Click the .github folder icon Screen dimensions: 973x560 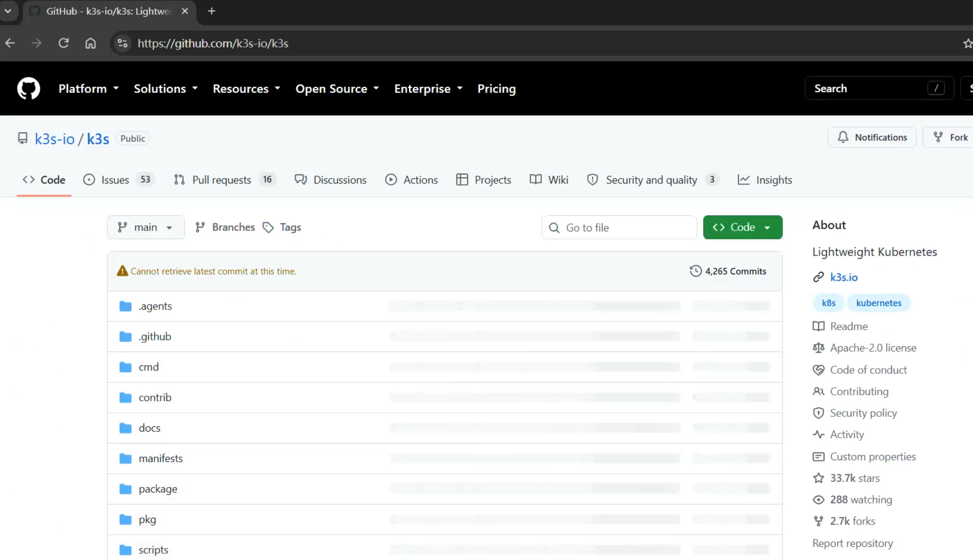click(x=125, y=337)
